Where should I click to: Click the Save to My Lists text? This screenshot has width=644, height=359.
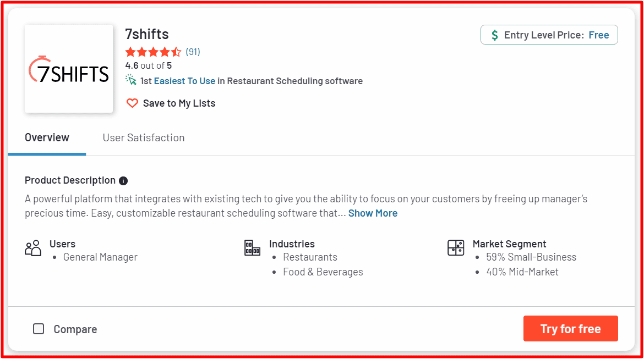pyautogui.click(x=179, y=103)
